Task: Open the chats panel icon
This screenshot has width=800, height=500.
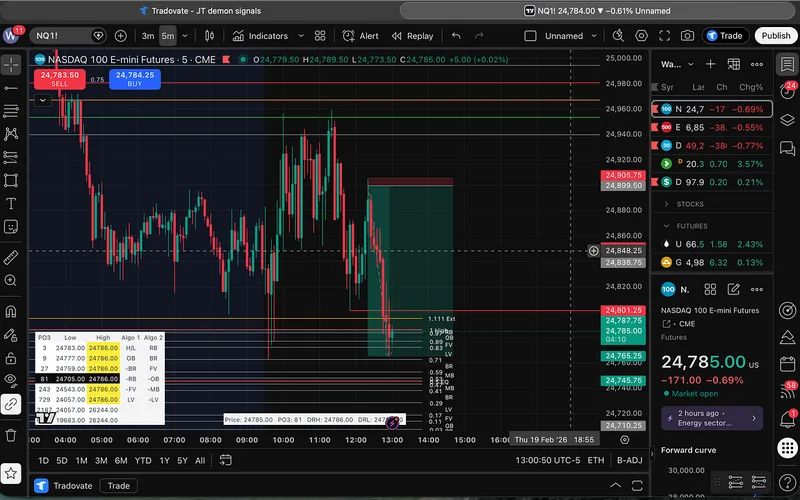Action: coord(787,148)
